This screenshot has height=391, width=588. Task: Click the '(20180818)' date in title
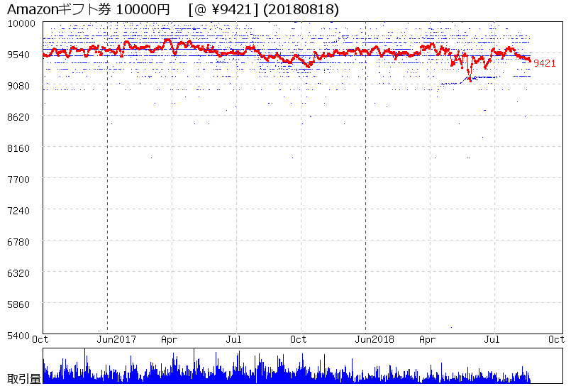coord(301,9)
